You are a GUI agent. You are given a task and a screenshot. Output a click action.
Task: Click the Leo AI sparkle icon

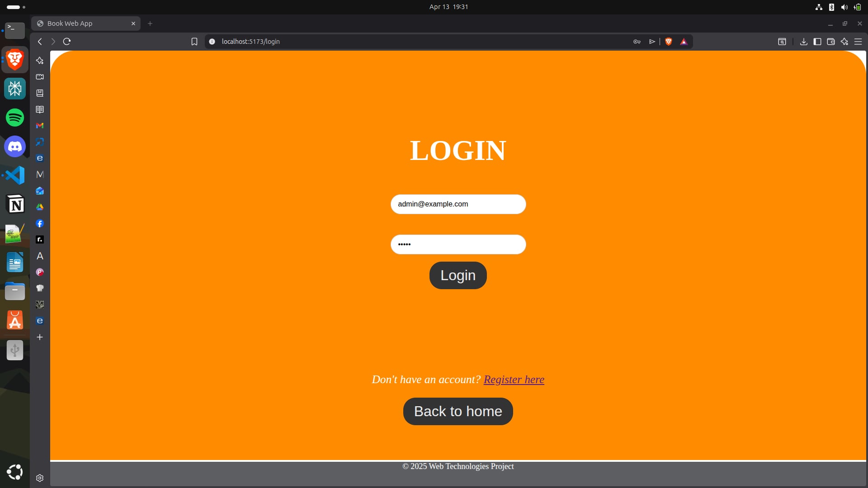(x=844, y=42)
